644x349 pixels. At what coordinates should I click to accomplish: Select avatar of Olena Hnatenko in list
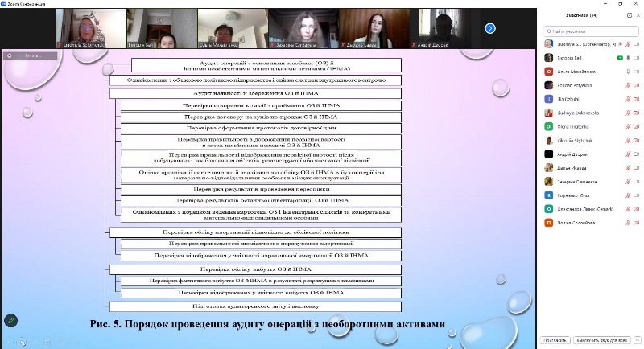pos(549,126)
